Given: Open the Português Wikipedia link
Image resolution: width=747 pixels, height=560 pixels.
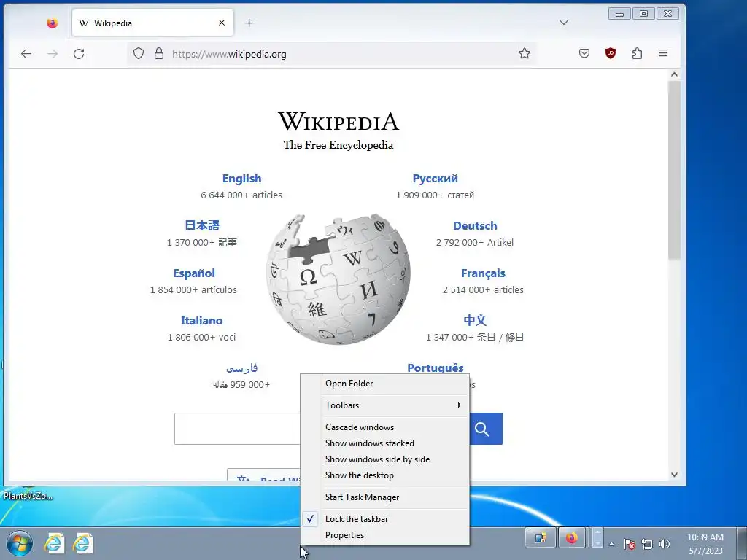Looking at the screenshot, I should pos(435,368).
